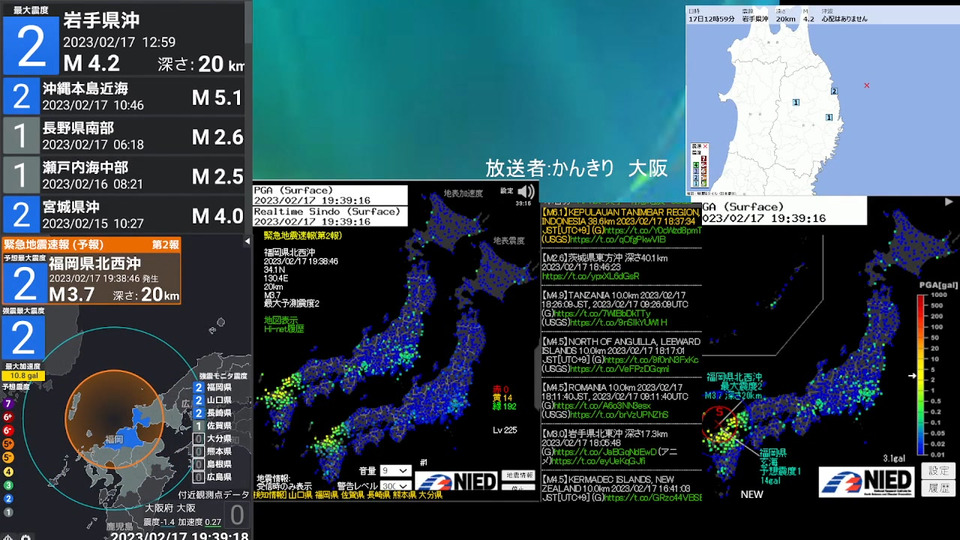960x540 pixels.
Task: Click the orange 緊急地震速報 (予報) alert header
Action: point(92,245)
